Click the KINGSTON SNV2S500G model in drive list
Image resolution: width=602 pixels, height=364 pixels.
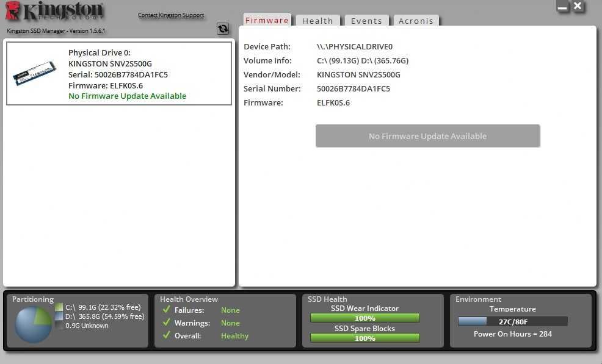pyautogui.click(x=110, y=63)
